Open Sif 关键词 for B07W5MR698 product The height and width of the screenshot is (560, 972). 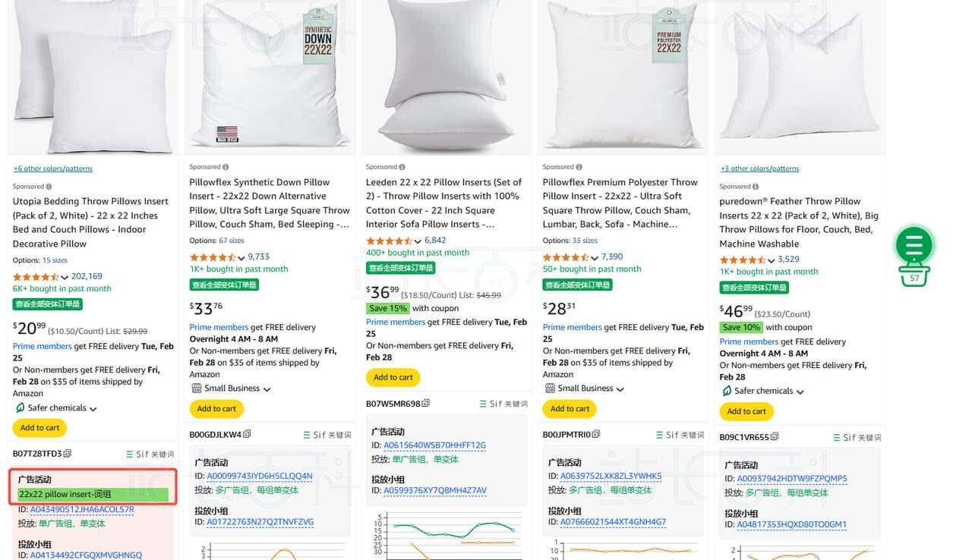[x=503, y=404]
